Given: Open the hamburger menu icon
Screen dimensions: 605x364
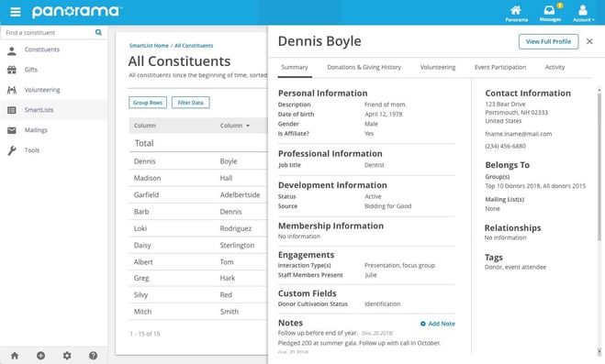Looking at the screenshot, I should (16, 12).
